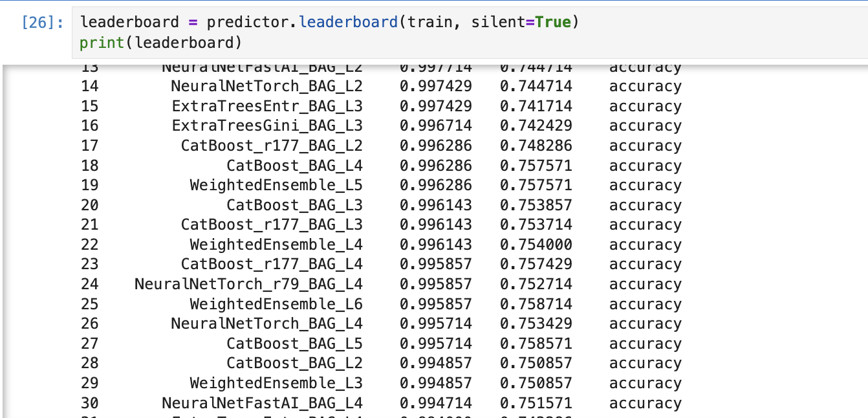Click score value 0.758714 in row 25
868x418 pixels.
(x=536, y=304)
